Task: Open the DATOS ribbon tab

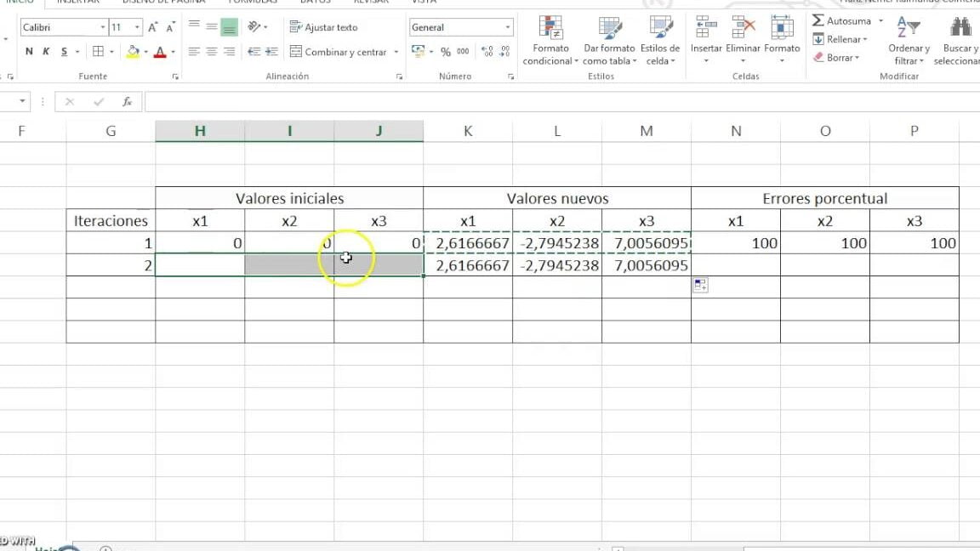Action: coord(315,2)
